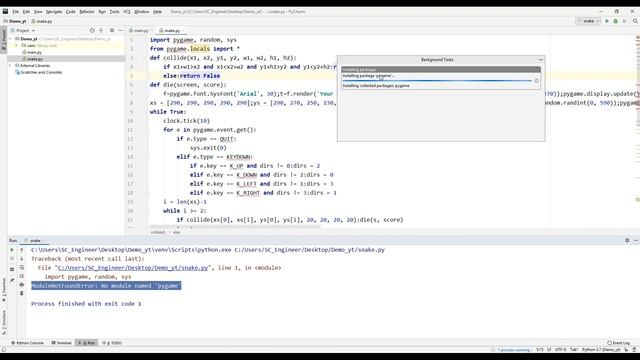Image resolution: width=640 pixels, height=360 pixels.
Task: Click the locate/scroll-from-source icon in the Project panel
Action: click(x=92, y=31)
